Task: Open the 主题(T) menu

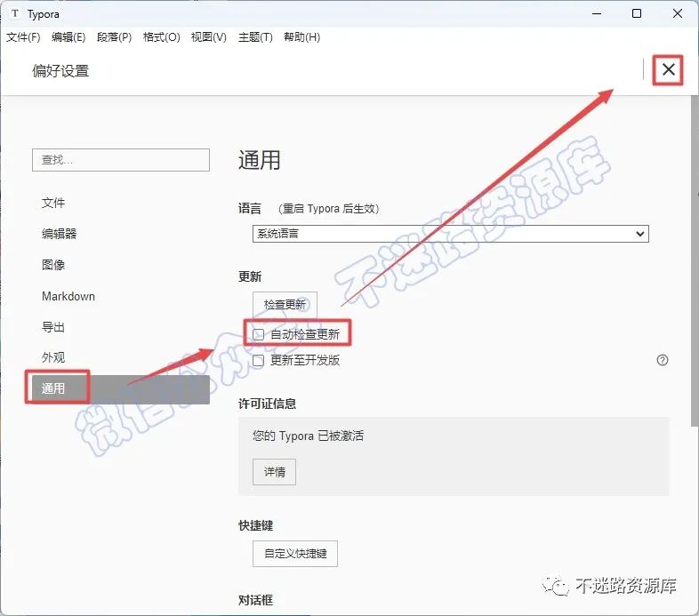Action: coord(255,37)
